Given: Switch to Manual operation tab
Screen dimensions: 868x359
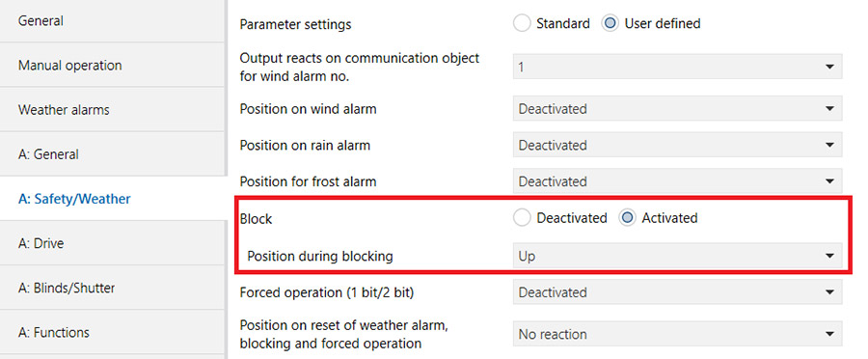Looking at the screenshot, I should (113, 65).
